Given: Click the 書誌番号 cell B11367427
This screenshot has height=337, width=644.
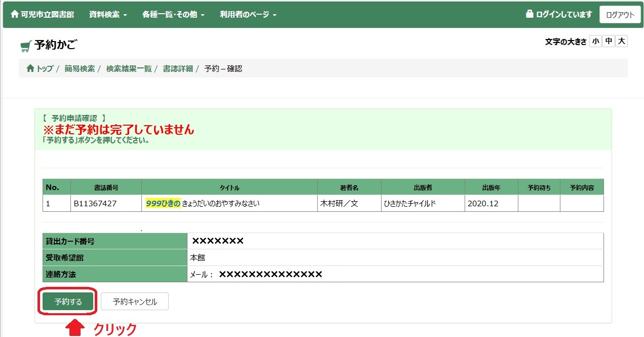Looking at the screenshot, I should point(95,203).
